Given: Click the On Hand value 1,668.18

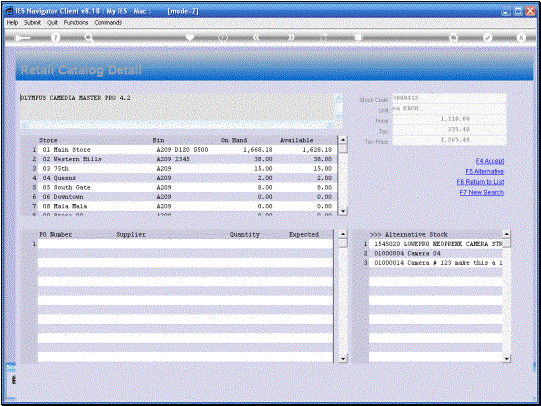Looking at the screenshot, I should click(x=257, y=150).
